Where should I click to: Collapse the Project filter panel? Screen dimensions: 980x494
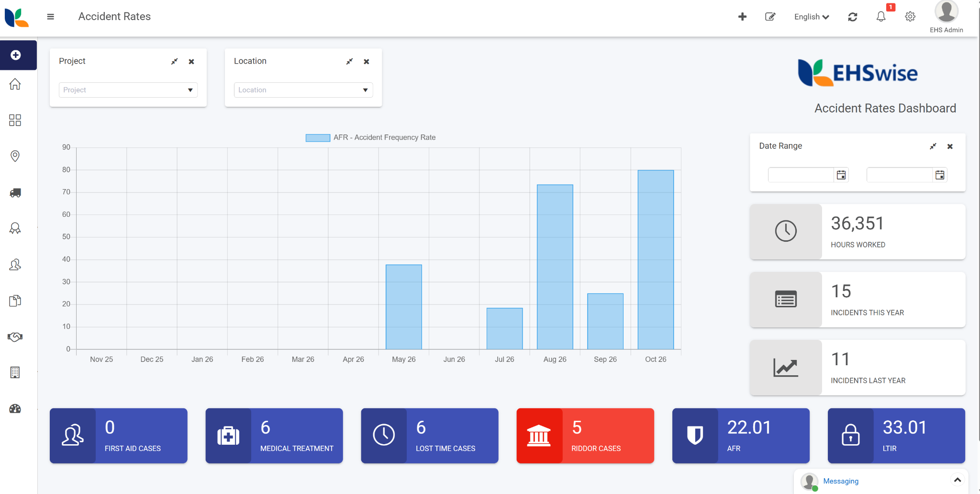175,61
